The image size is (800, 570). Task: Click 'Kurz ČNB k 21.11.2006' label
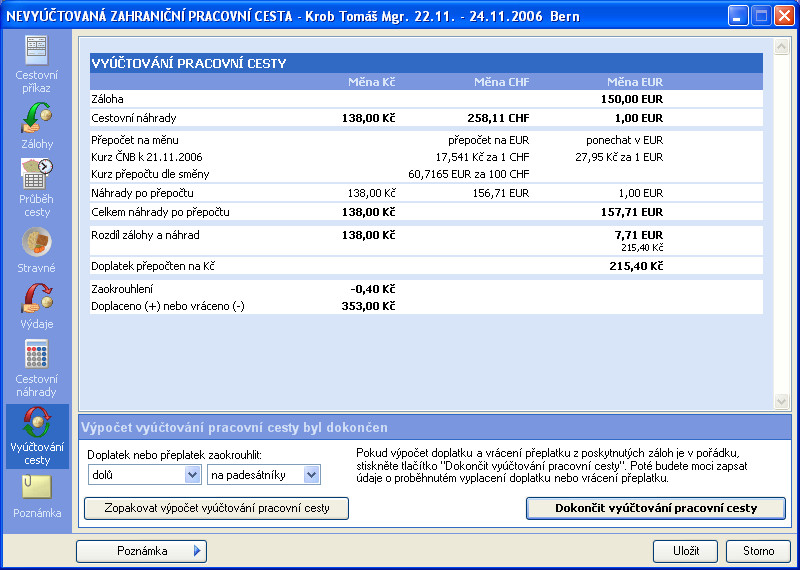(x=146, y=157)
